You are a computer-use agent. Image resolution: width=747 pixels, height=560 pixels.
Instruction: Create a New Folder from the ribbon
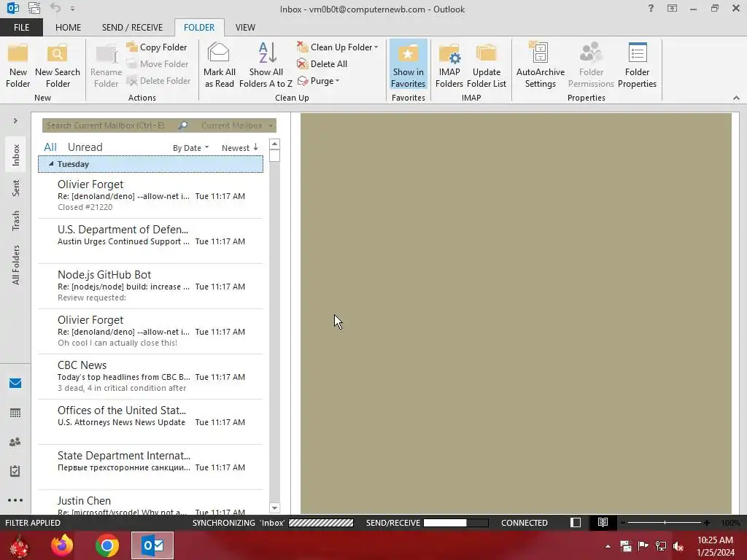point(18,65)
